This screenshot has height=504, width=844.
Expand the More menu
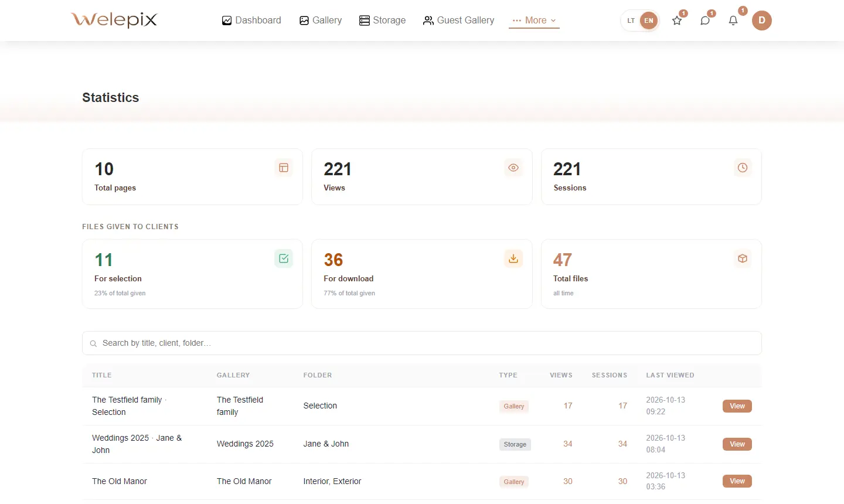[534, 21]
